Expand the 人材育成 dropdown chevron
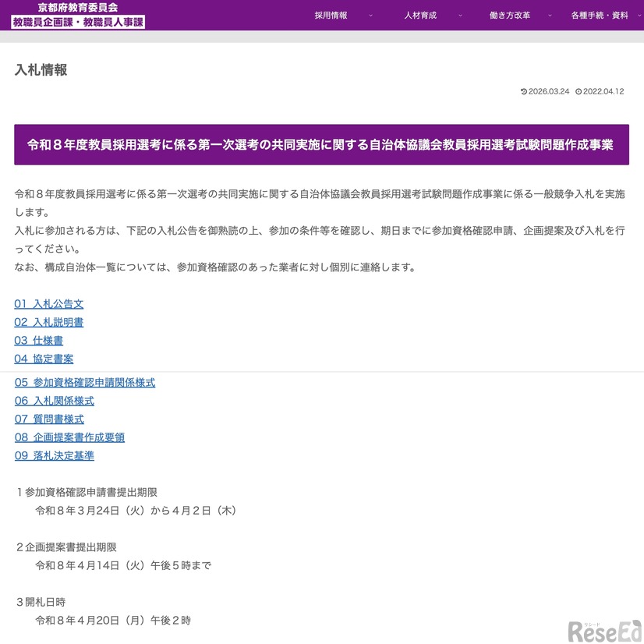This screenshot has width=644, height=644. point(460,14)
